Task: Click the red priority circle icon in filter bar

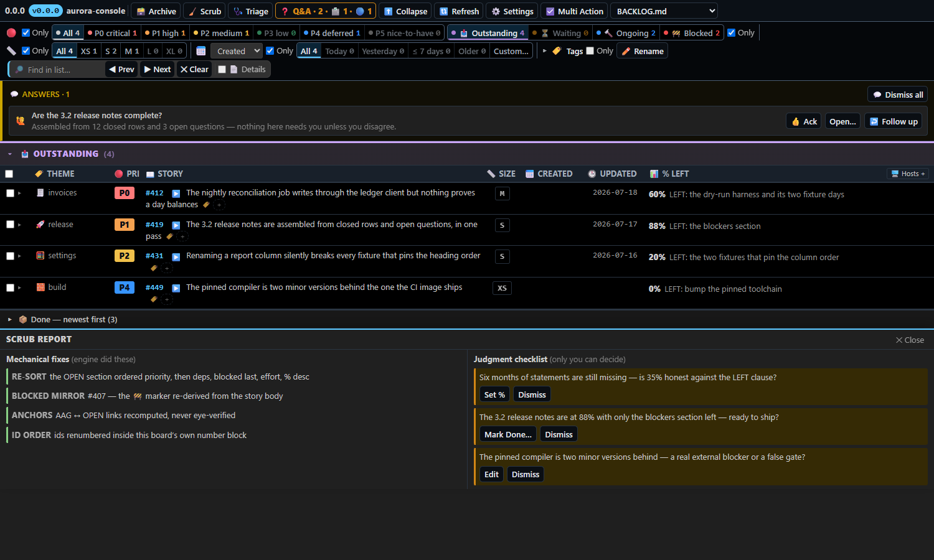Action: (x=11, y=33)
